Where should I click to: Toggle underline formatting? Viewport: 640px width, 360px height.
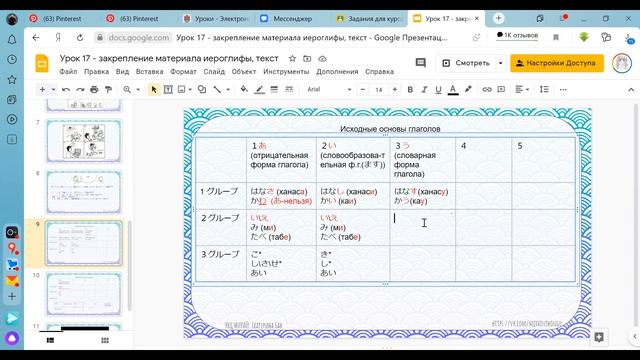coord(438,89)
